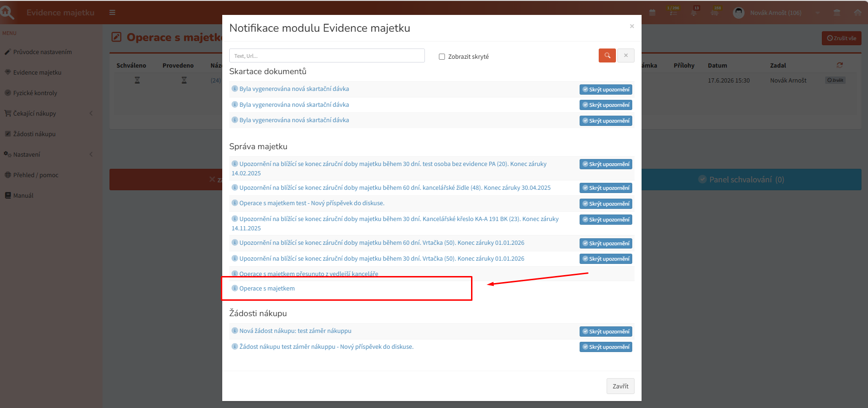This screenshot has height=408, width=868.
Task: Open the hamburger menu icon in header
Action: [x=112, y=13]
